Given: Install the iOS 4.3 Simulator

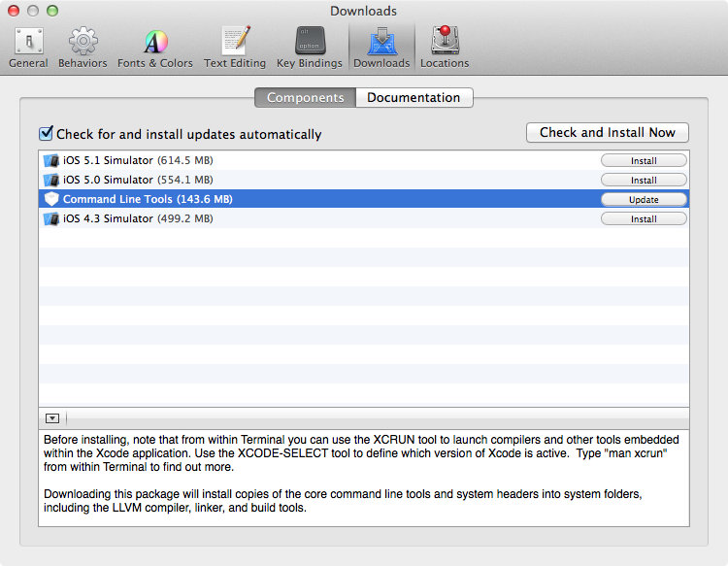Looking at the screenshot, I should point(644,219).
